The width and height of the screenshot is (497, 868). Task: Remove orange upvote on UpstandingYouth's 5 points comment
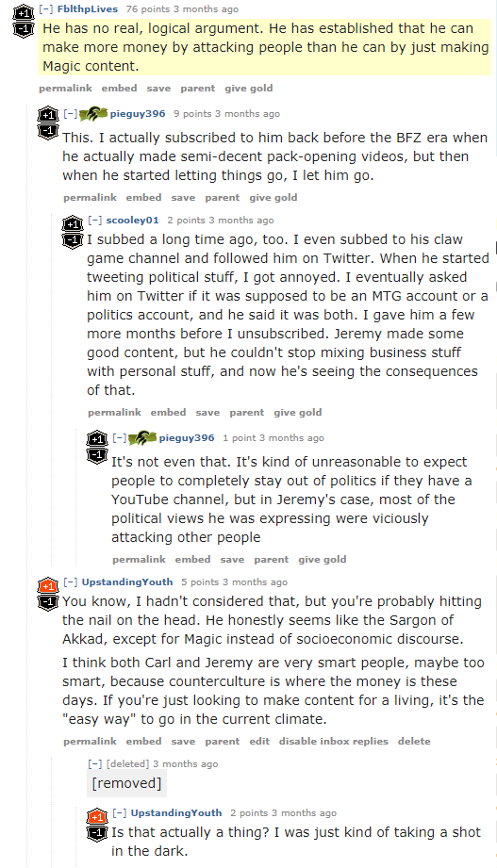point(48,585)
